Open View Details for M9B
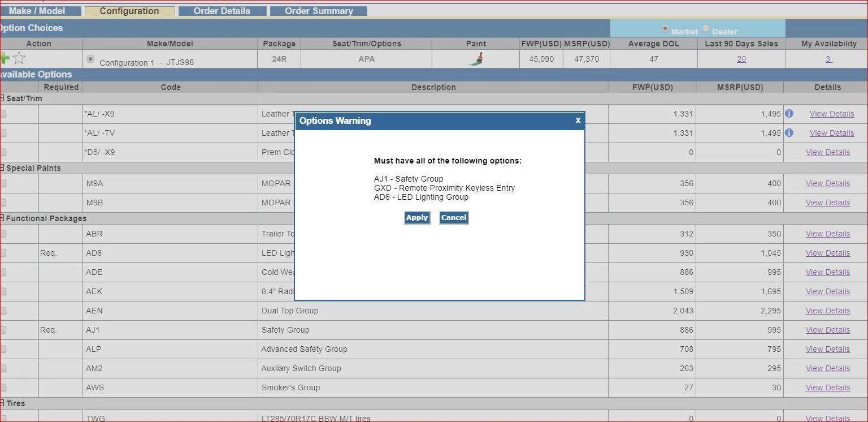Viewport: 868px width, 422px height. click(x=828, y=203)
